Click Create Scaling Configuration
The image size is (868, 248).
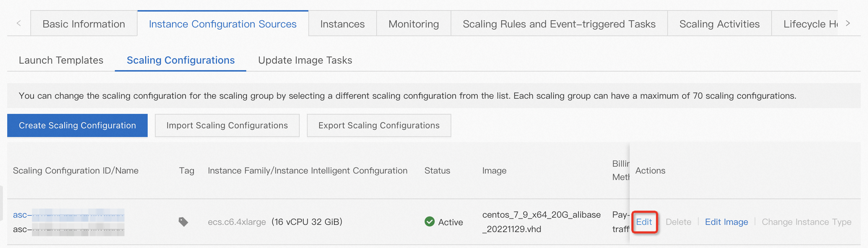point(77,125)
